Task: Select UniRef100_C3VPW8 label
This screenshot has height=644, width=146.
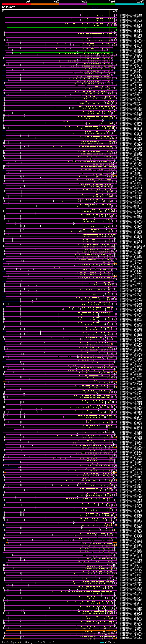Action: coord(131,198)
